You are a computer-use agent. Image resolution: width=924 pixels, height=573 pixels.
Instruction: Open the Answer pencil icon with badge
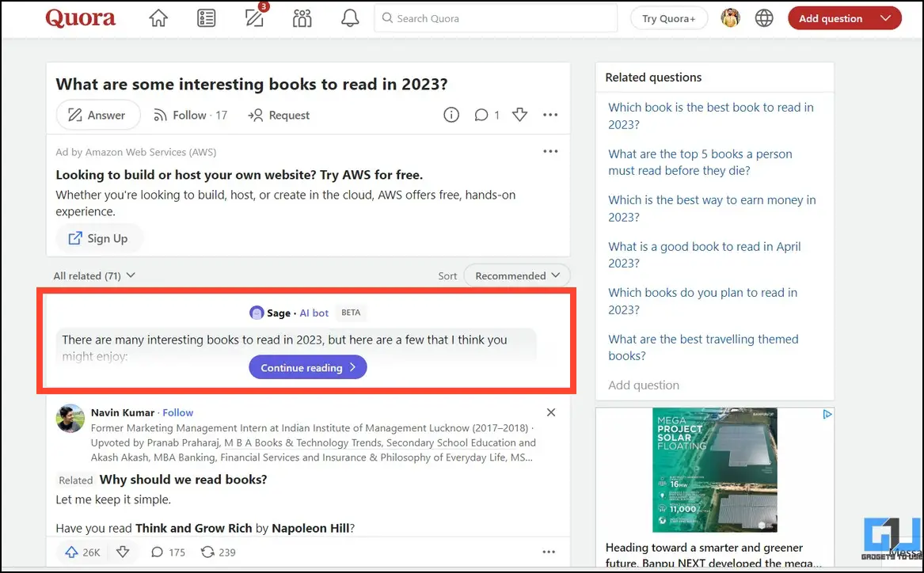[x=254, y=18]
